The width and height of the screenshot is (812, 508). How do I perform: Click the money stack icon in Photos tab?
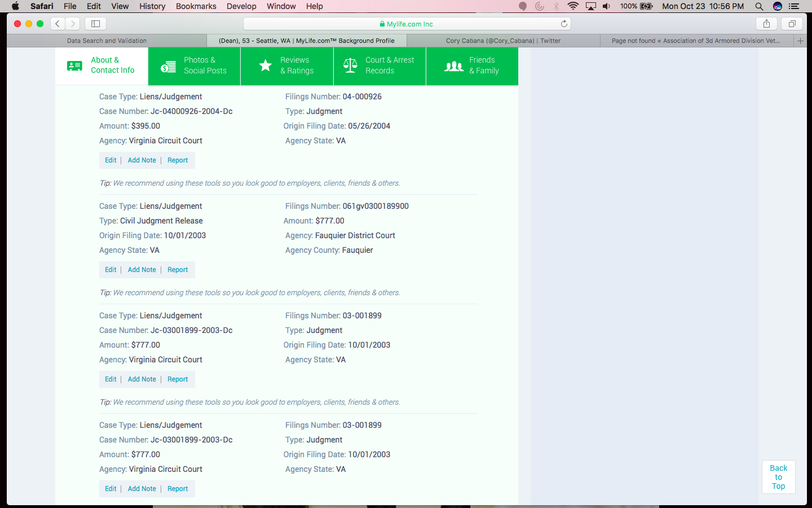point(168,66)
